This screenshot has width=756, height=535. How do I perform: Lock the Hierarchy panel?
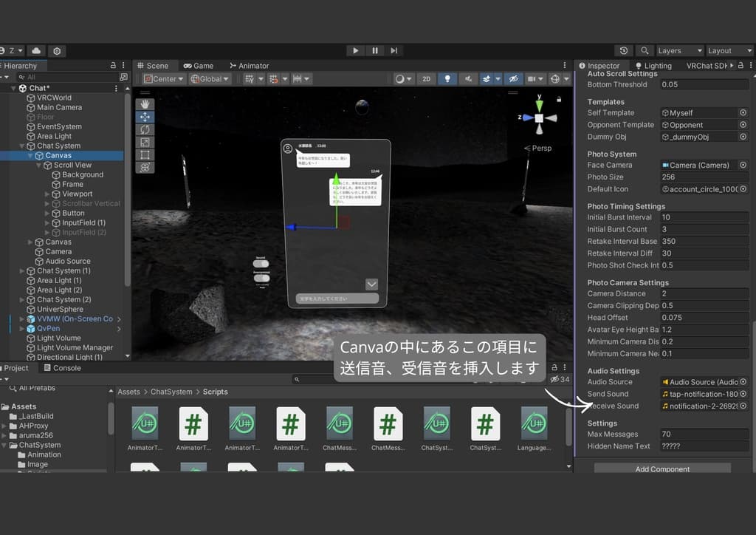(112, 66)
